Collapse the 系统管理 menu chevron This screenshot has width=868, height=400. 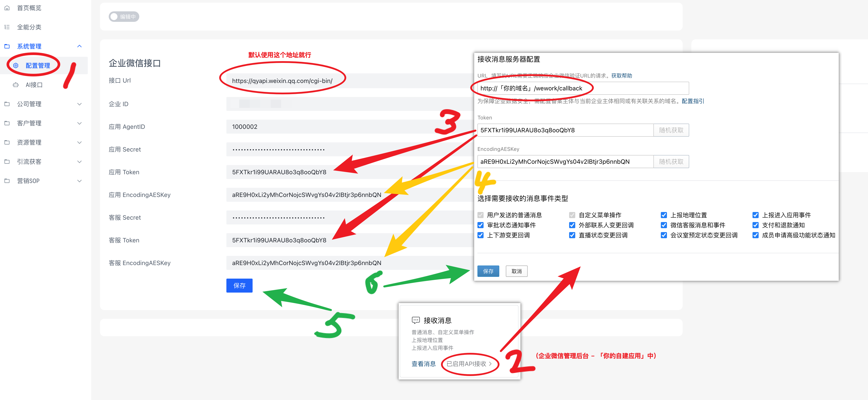pyautogui.click(x=79, y=46)
